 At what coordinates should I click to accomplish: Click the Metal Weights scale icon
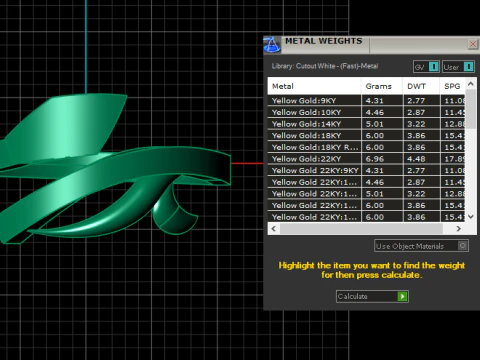[272, 45]
